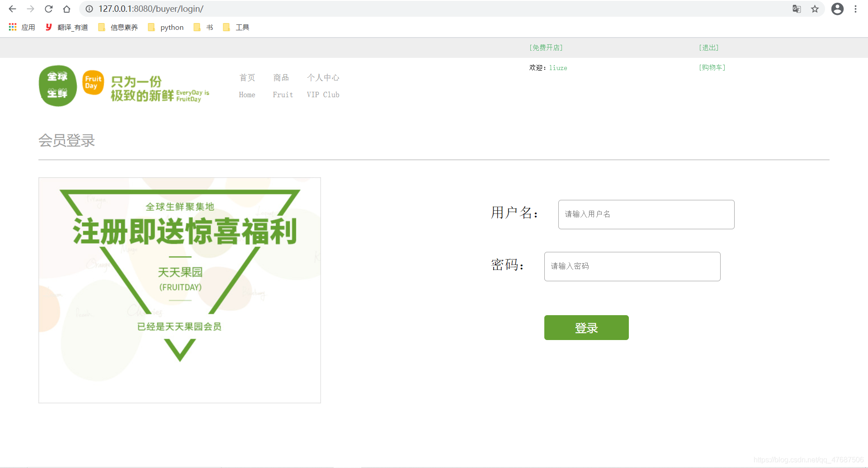Viewport: 868px width, 468px height.
Task: Open the 书 bookmark folder
Action: 203,27
